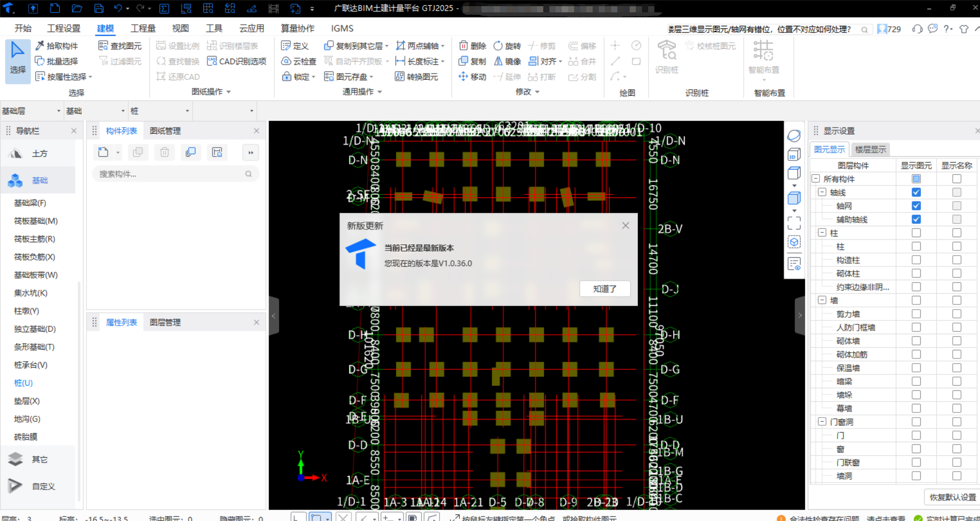Expand 图纸操作 group arrow
This screenshot has width=980, height=521.
click(228, 92)
